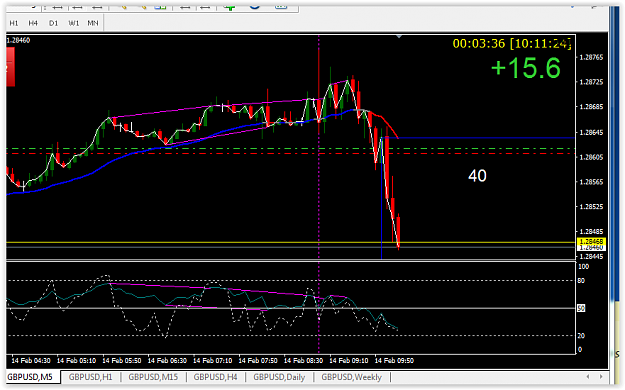Click the 14 Feb 09:10 time label
The image size is (625, 390).
pos(349,360)
